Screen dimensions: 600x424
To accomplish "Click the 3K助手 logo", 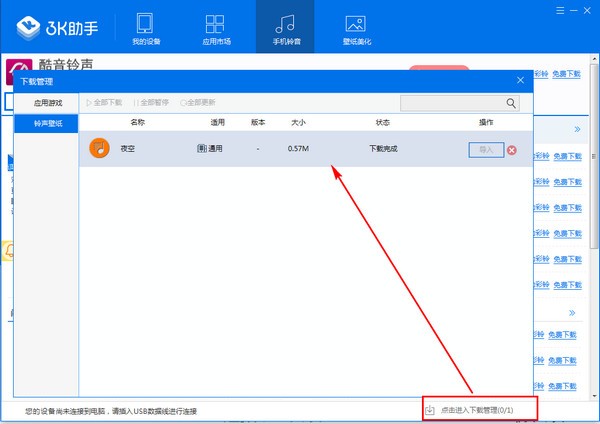I will (57, 28).
